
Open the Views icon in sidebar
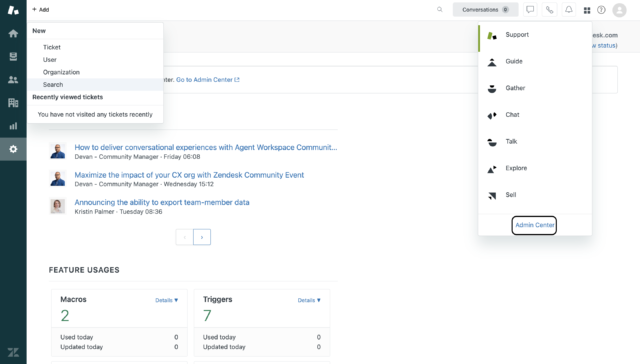pyautogui.click(x=13, y=56)
